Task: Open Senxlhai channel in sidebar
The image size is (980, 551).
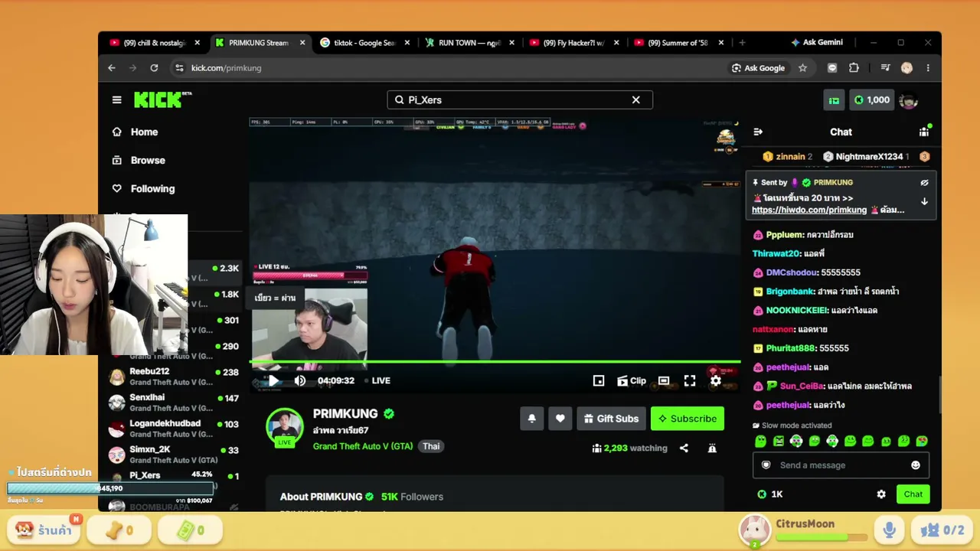Action: [174, 403]
